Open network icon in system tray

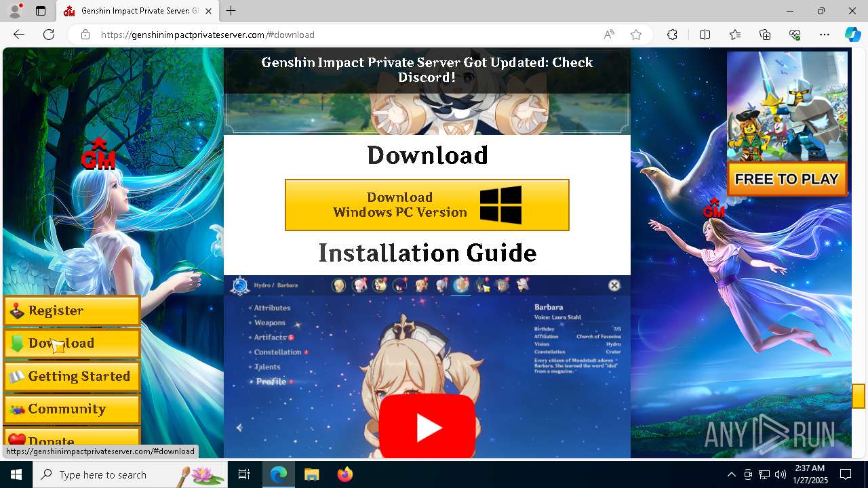pyautogui.click(x=764, y=474)
